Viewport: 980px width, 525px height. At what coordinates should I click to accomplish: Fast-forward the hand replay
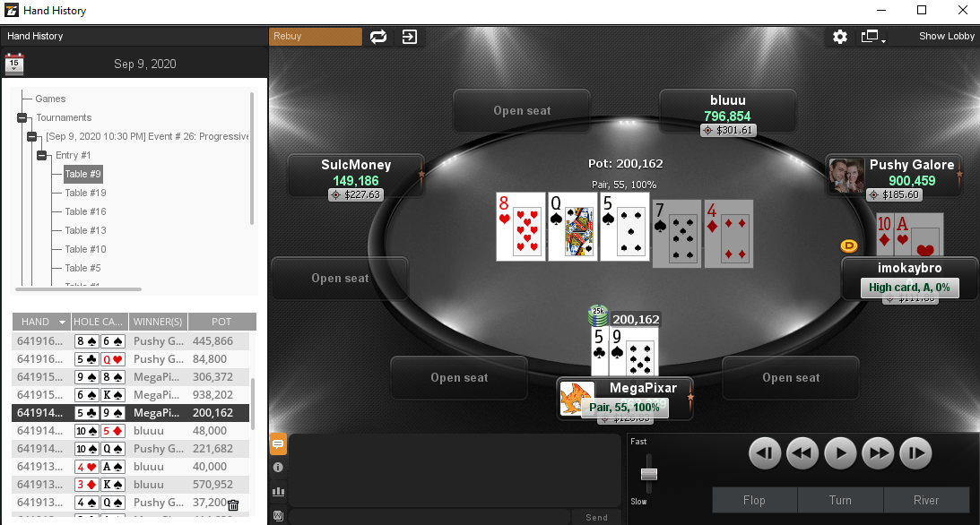click(878, 454)
